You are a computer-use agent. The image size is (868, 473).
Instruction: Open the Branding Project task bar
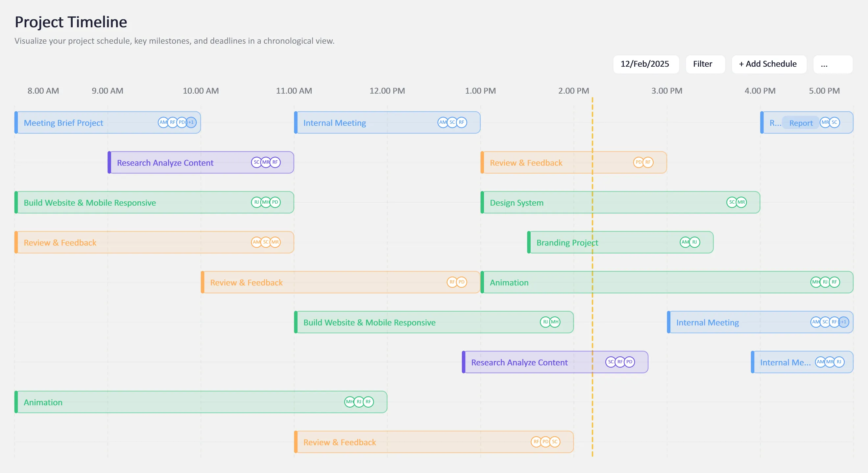click(620, 242)
